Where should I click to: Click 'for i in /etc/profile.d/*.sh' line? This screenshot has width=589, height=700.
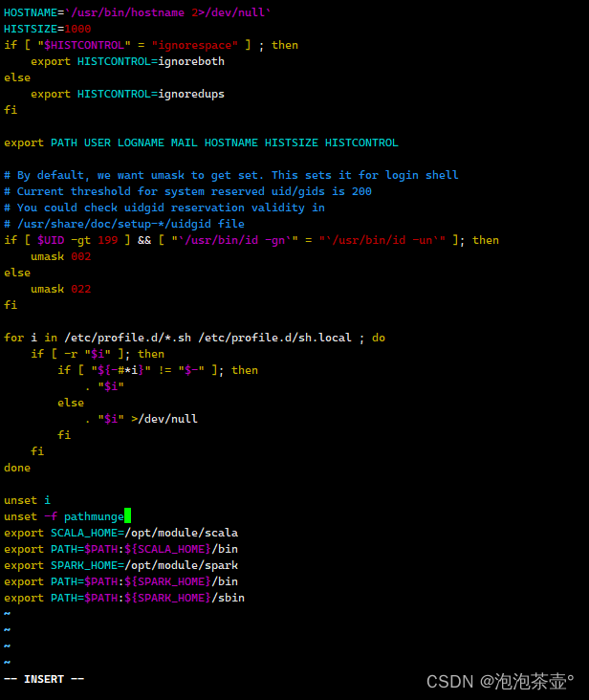click(x=194, y=338)
